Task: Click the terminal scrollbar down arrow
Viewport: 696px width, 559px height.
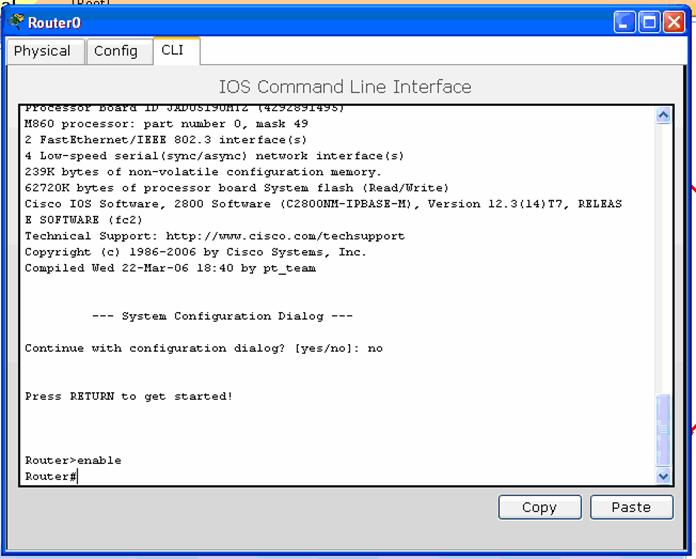Action: [664, 477]
